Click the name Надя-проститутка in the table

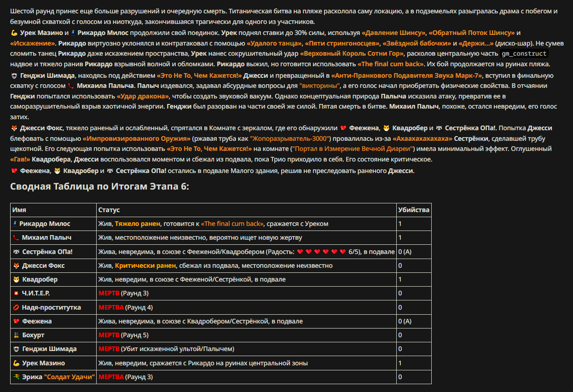click(x=52, y=307)
